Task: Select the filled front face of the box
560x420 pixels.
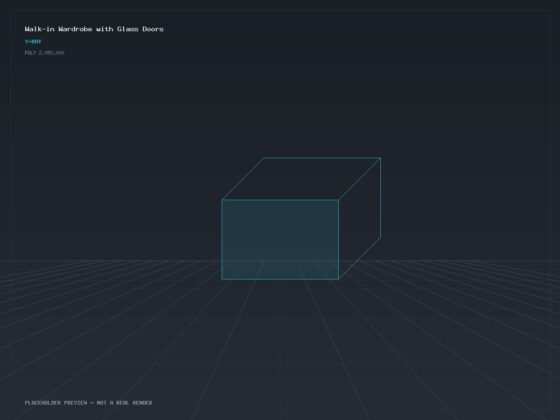Action: [280, 239]
